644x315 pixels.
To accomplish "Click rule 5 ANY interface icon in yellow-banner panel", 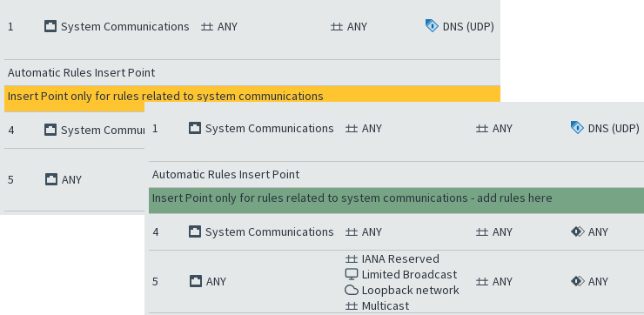I will click(x=51, y=179).
